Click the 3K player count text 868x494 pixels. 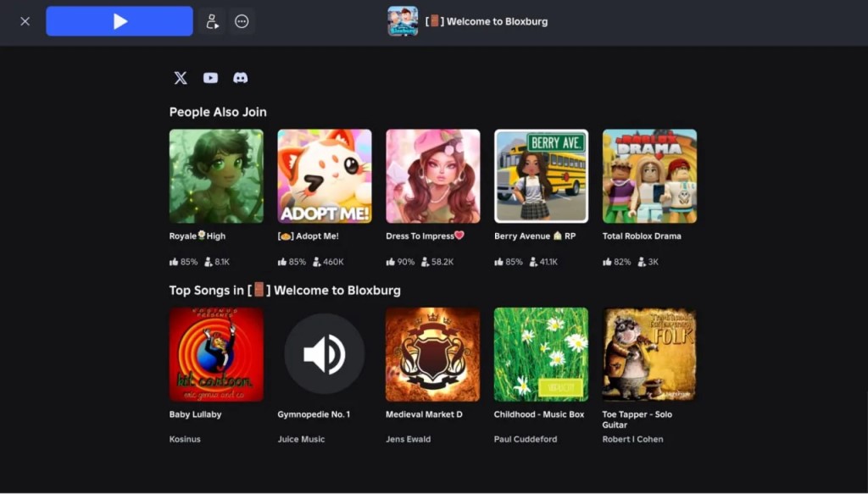tap(654, 262)
